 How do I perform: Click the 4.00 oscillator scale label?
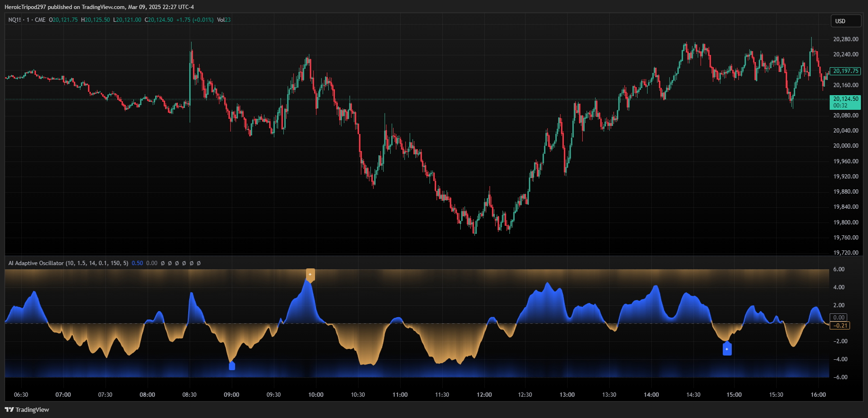[839, 287]
